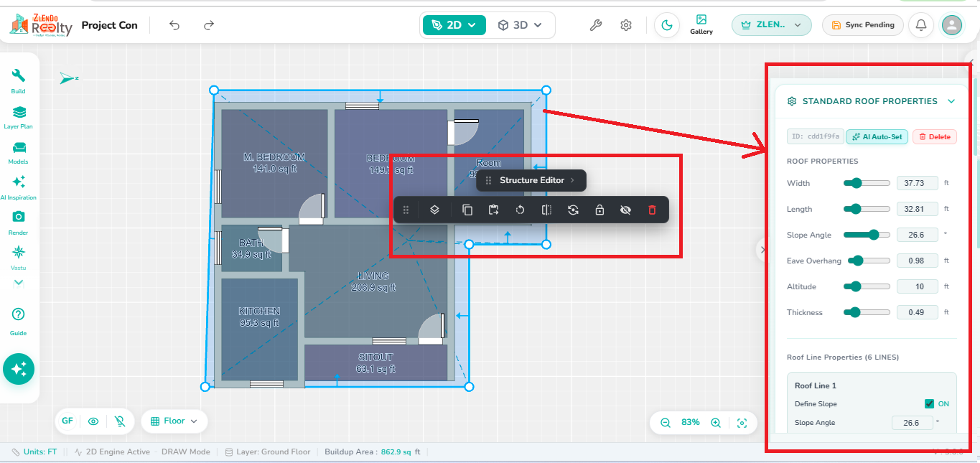Select the M. BEDROOM room label
980x463 pixels.
[x=274, y=157]
